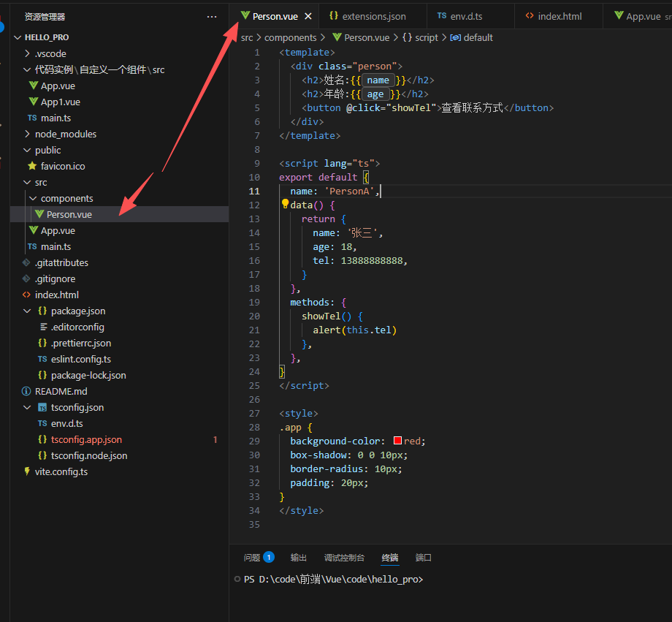
Task: Click the name inlay in line 3
Action: (378, 80)
